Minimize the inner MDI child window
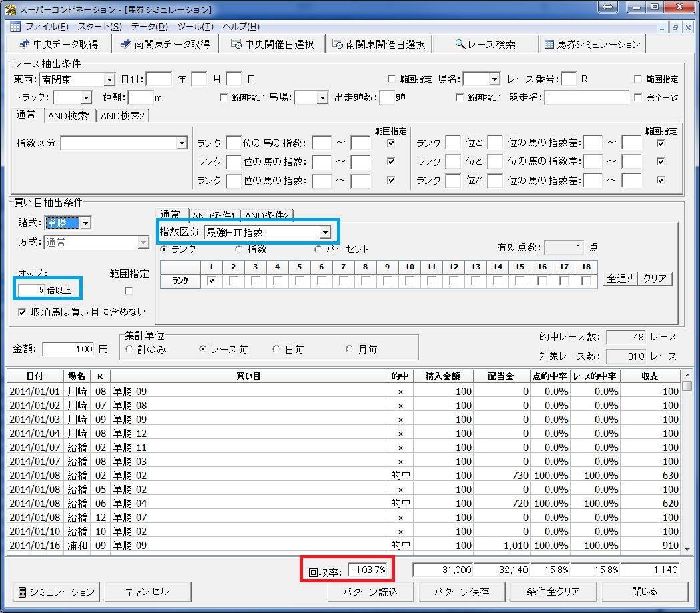Image resolution: width=700 pixels, height=613 pixels. pos(662,27)
